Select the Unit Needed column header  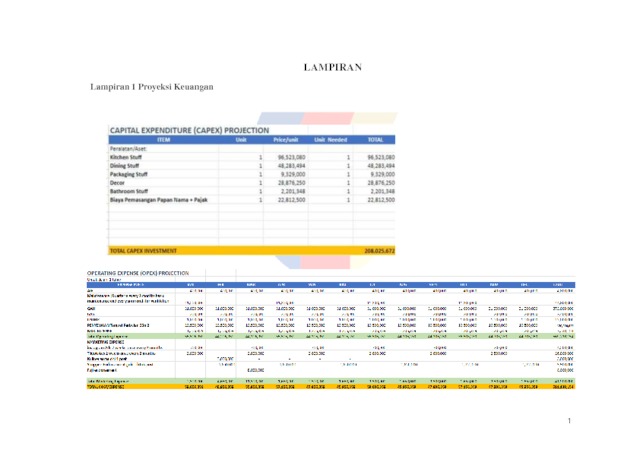click(x=330, y=140)
